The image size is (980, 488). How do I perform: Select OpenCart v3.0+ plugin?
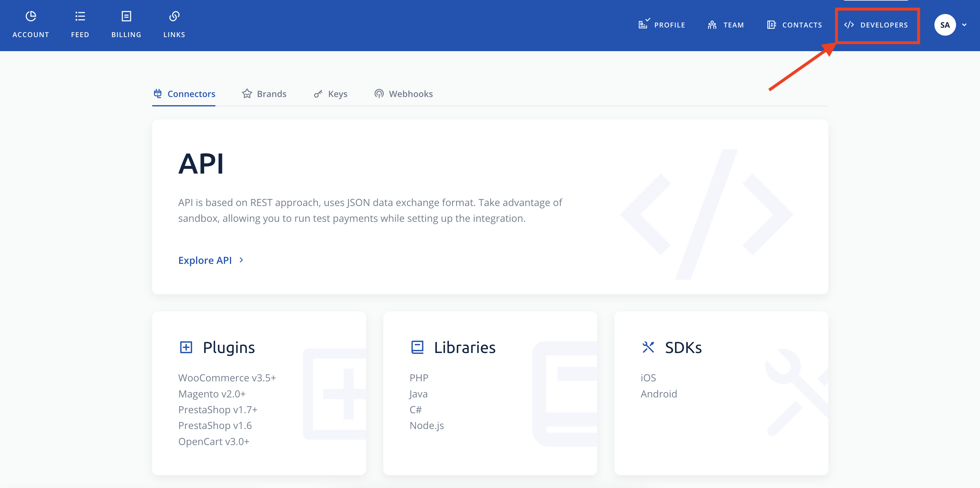tap(214, 441)
